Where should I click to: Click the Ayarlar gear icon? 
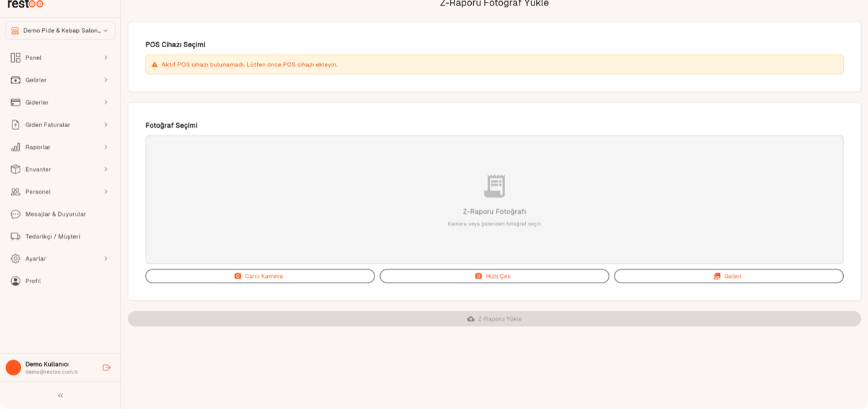click(15, 258)
